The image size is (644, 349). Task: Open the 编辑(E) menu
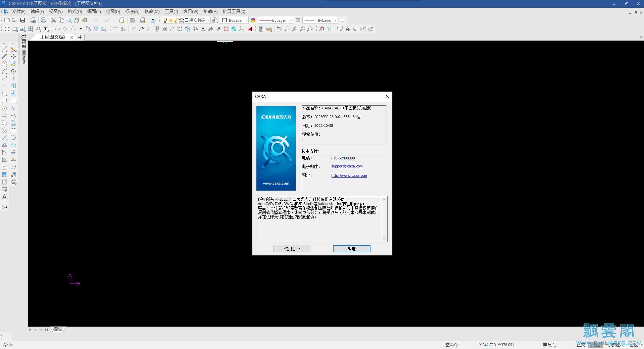(37, 11)
